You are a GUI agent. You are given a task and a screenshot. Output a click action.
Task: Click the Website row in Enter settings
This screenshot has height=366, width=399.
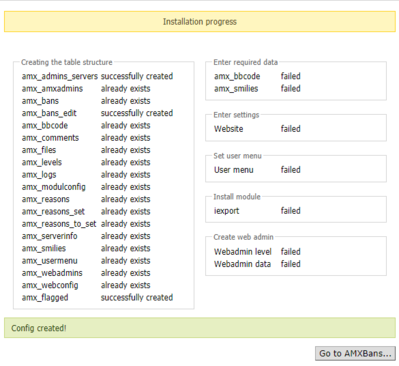click(x=257, y=129)
